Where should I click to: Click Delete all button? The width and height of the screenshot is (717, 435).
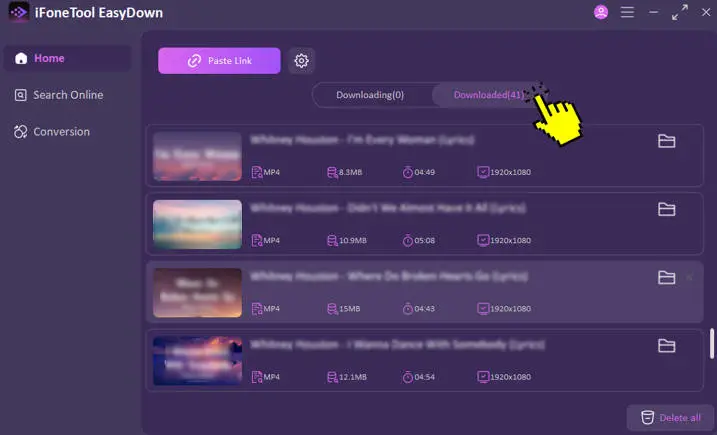click(670, 418)
